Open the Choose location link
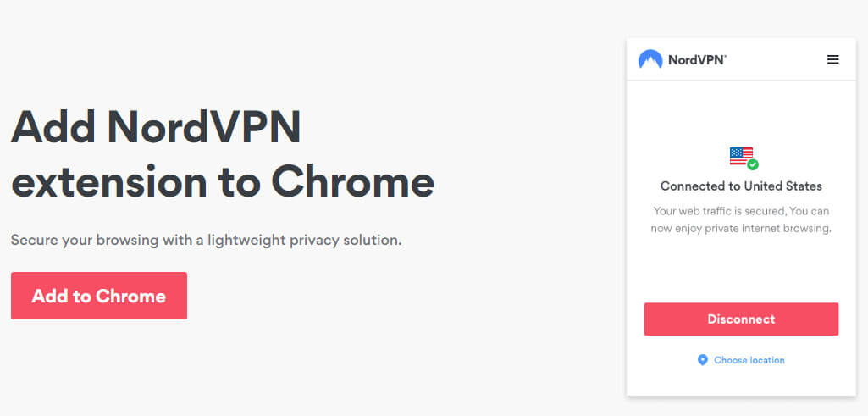This screenshot has height=416, width=868. point(749,360)
